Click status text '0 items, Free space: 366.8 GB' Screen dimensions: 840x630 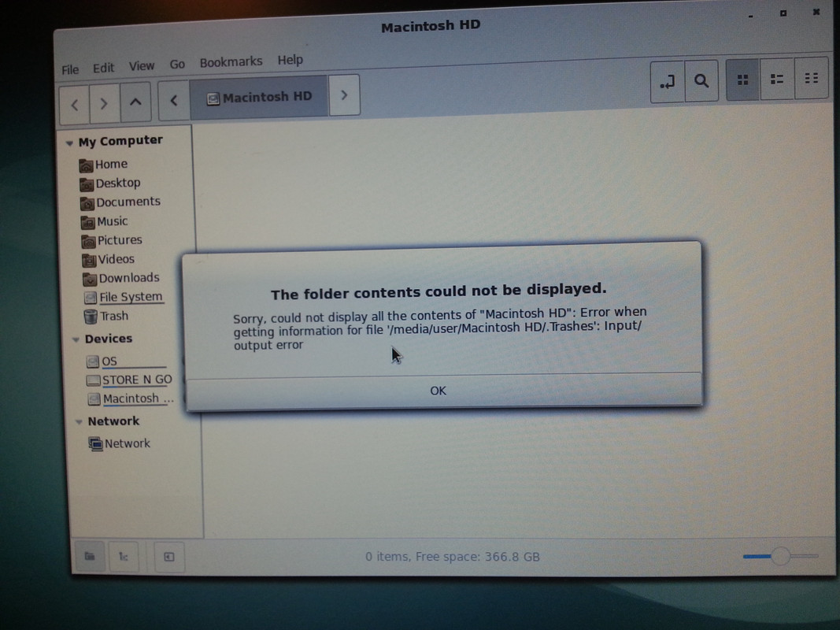(453, 557)
